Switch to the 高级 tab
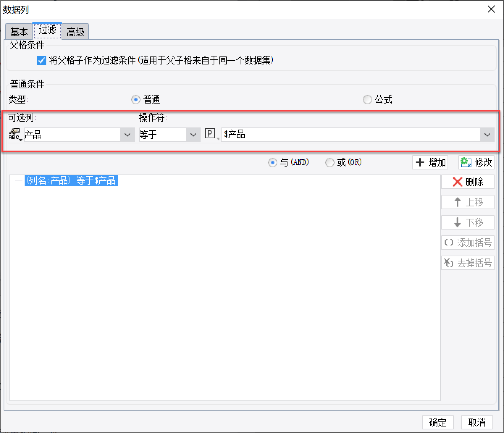 point(75,32)
